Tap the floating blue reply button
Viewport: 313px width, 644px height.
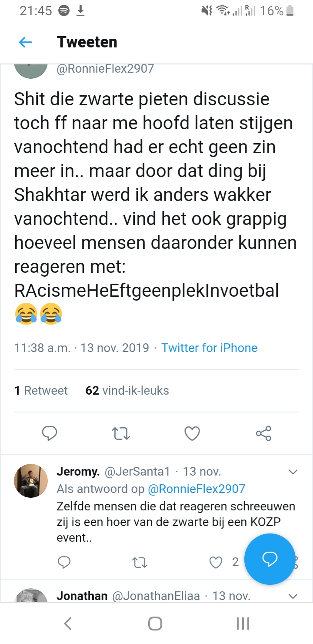coord(270,559)
